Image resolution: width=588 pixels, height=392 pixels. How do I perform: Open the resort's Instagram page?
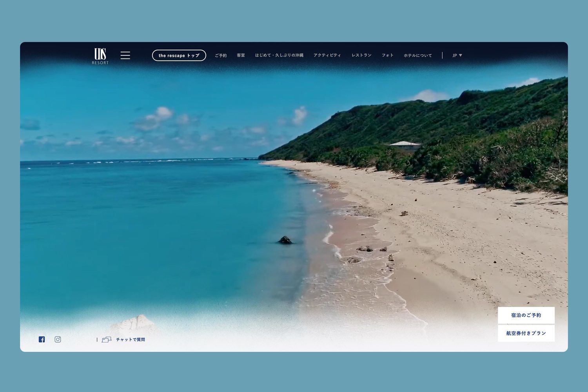[58, 339]
